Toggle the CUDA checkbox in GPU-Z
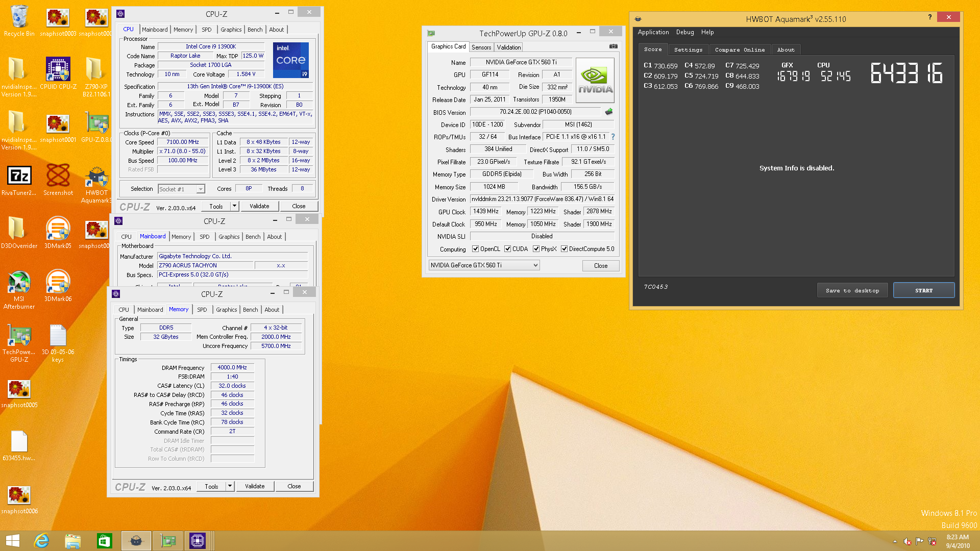The width and height of the screenshot is (980, 551). [507, 249]
